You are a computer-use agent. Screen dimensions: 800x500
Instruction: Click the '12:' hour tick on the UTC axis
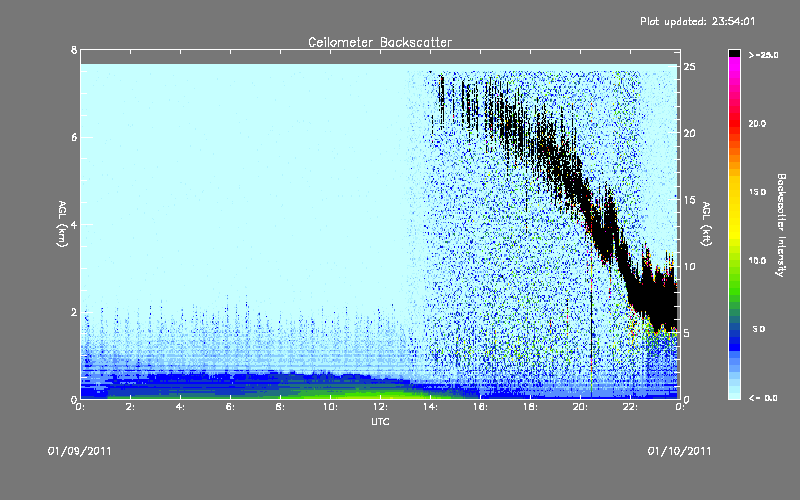(381, 407)
